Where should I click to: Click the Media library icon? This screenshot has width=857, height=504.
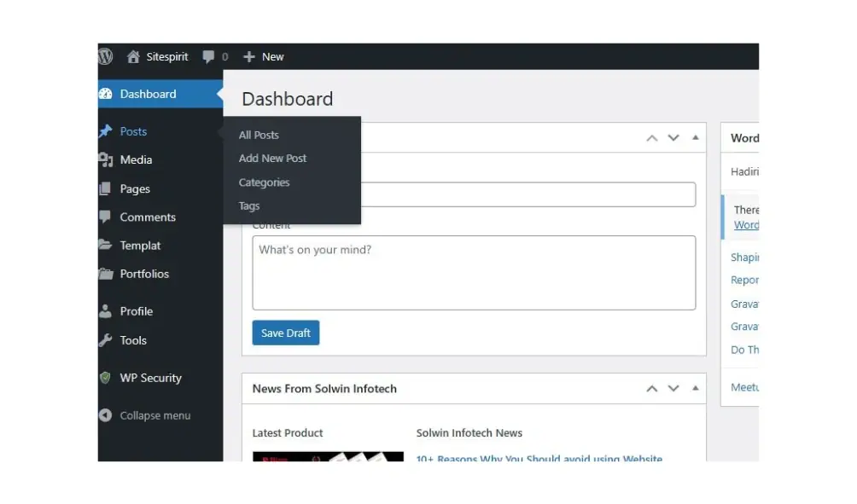[106, 159]
